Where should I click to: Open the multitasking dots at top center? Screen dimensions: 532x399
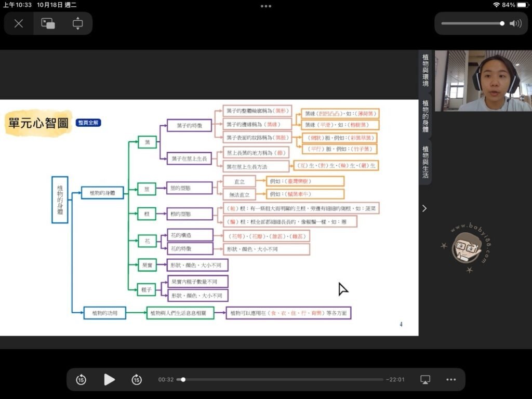pyautogui.click(x=265, y=6)
